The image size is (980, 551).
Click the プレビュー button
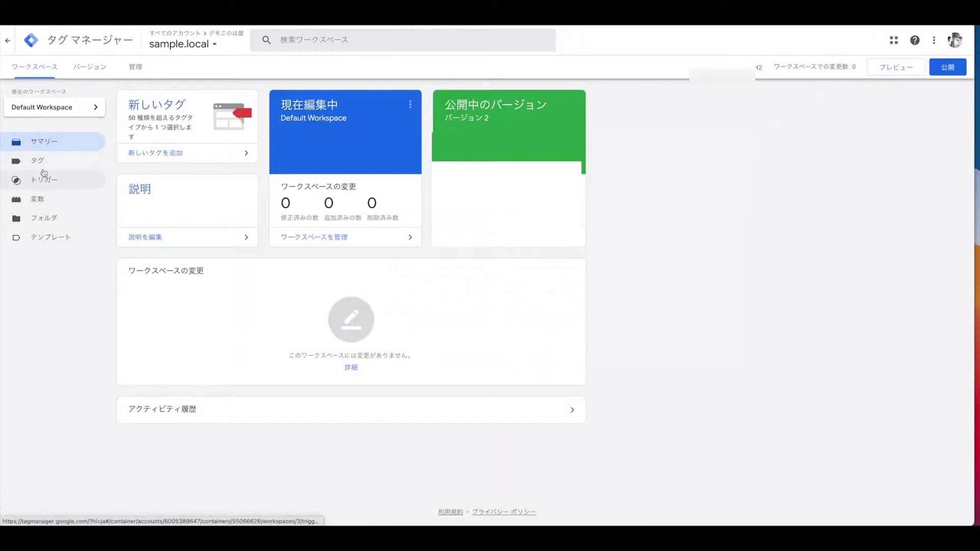tap(896, 67)
